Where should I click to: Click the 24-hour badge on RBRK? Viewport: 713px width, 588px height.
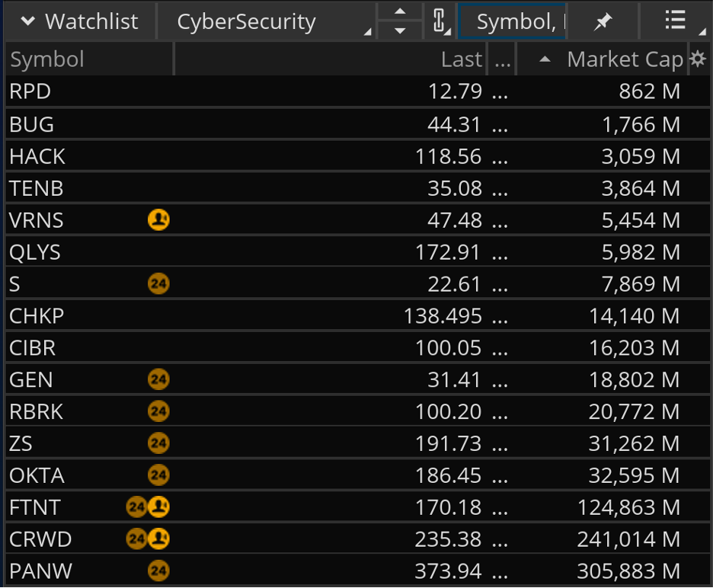(158, 411)
